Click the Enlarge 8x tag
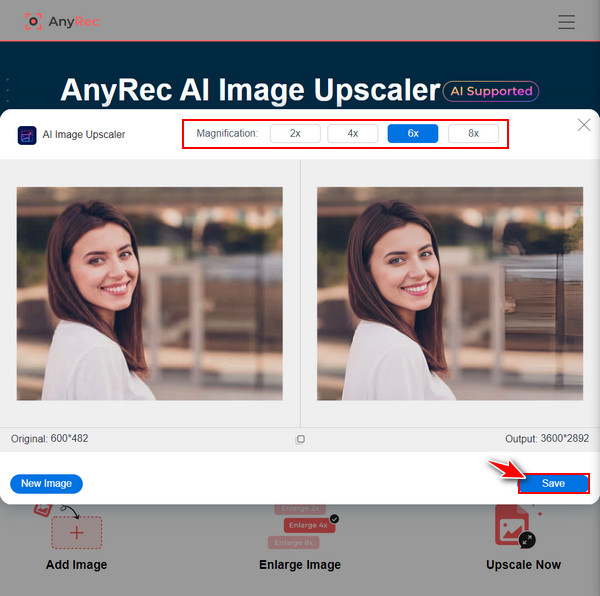600x596 pixels. click(x=293, y=542)
